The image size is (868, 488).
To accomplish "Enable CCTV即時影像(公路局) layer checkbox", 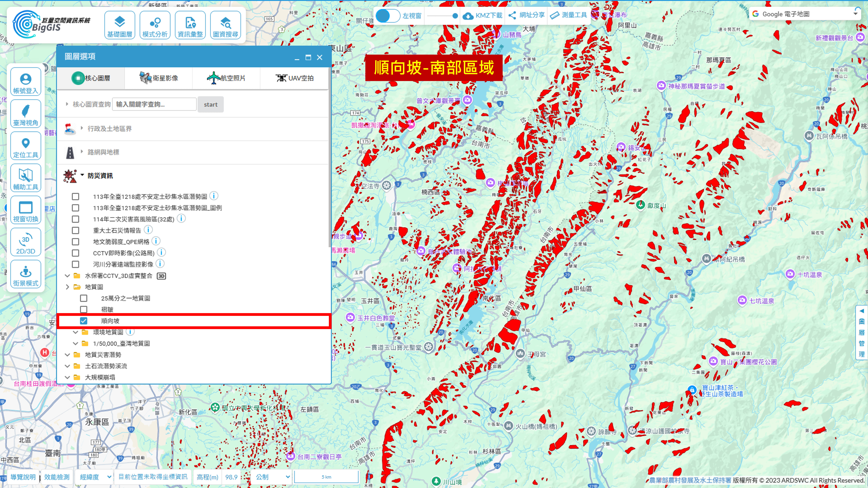I will [76, 253].
